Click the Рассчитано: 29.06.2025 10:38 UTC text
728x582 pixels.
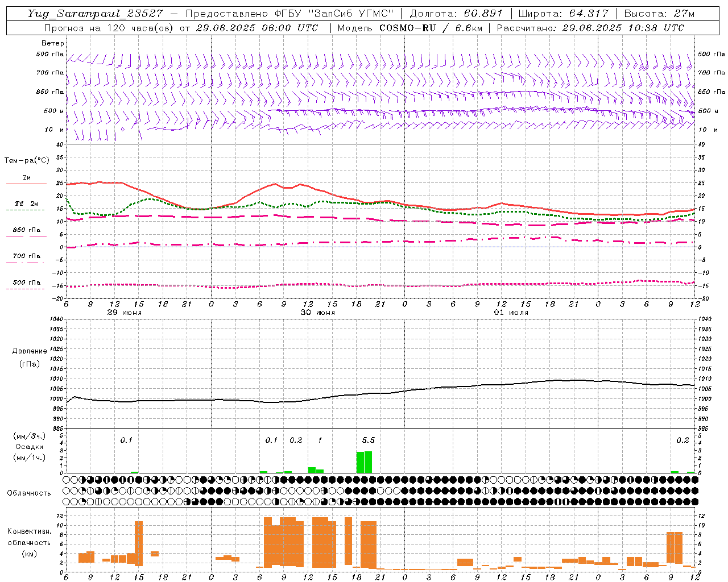(x=590, y=28)
